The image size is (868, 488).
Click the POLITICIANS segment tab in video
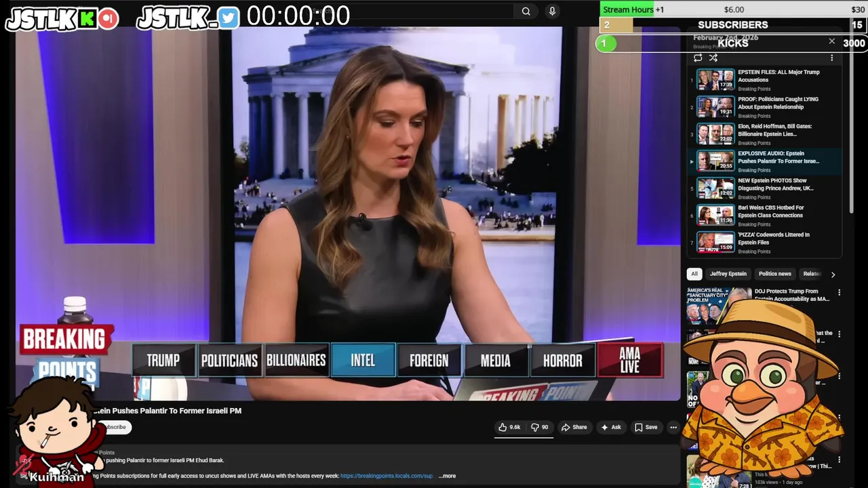229,360
